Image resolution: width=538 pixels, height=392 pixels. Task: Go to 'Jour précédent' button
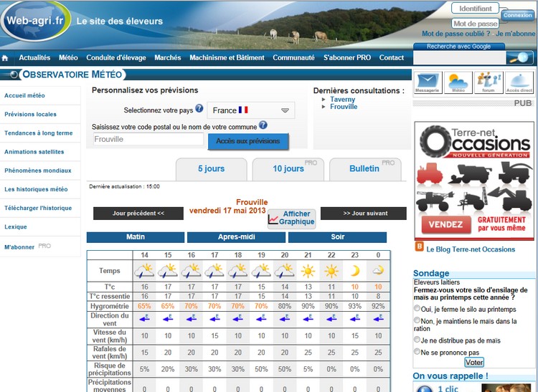pyautogui.click(x=138, y=213)
